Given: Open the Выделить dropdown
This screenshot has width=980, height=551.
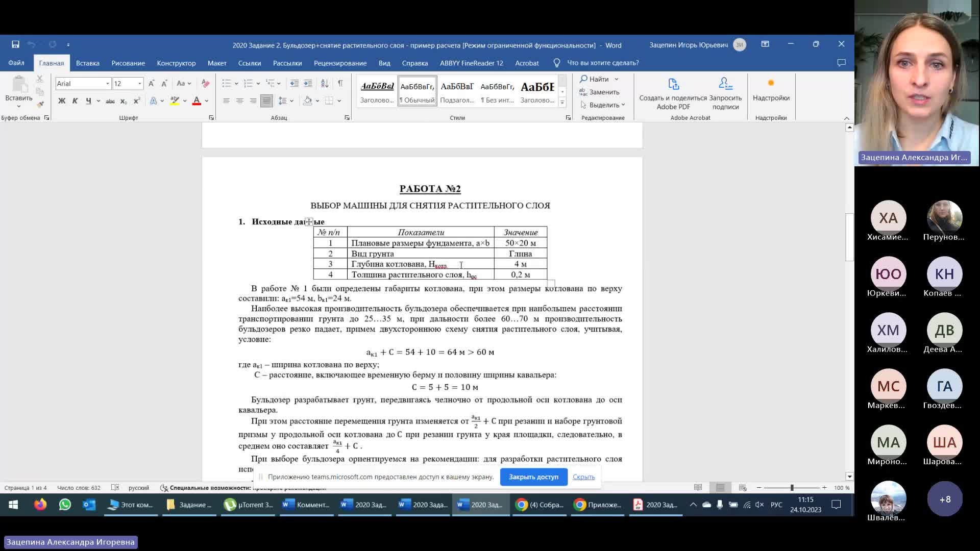Looking at the screenshot, I should 602,105.
